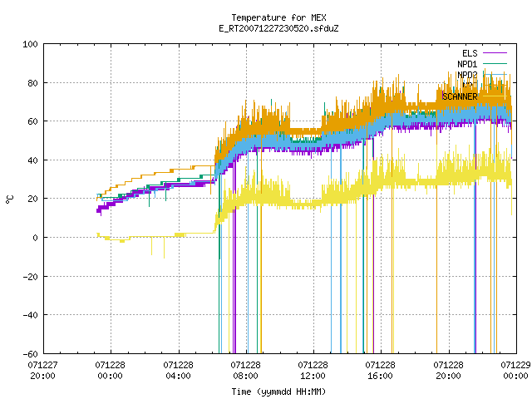Click the y-axis value "-60"
Image resolution: width=532 pixels, height=399 pixels.
pos(30,354)
